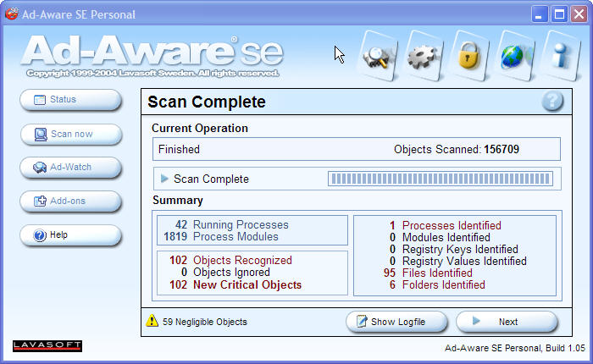Click 'Objects Scanned: 156709' text

pos(457,149)
